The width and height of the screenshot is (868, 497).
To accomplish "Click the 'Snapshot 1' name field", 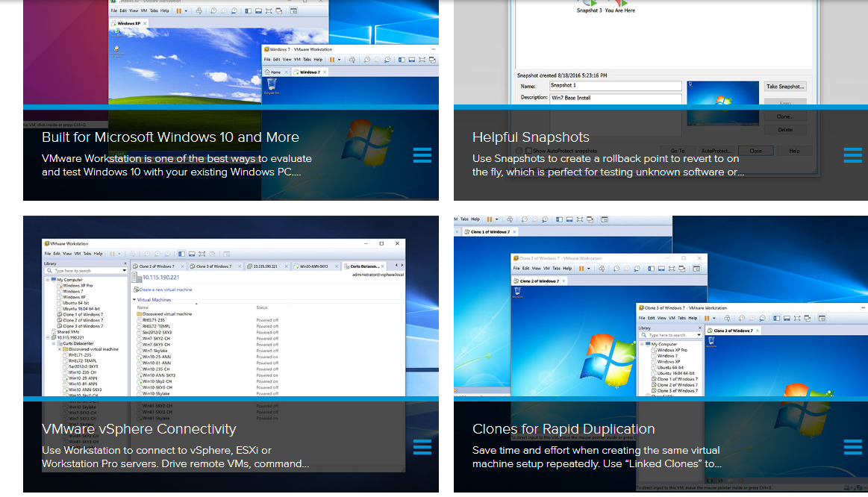I will [615, 86].
